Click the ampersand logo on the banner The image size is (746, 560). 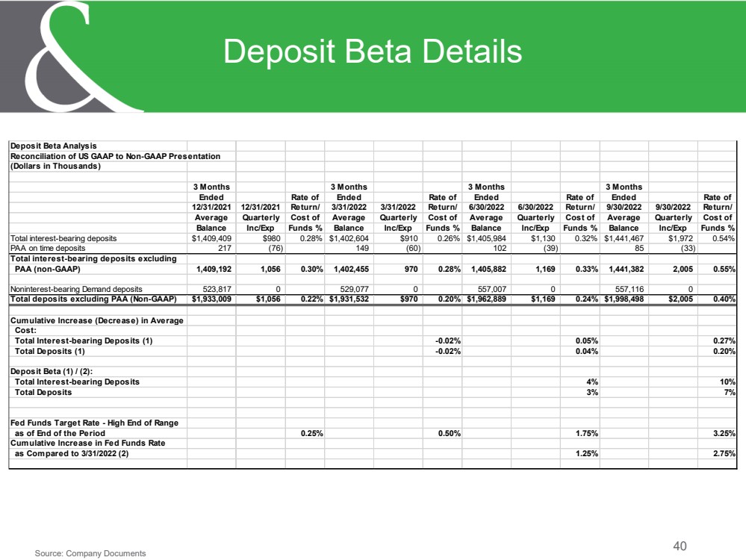(x=72, y=56)
